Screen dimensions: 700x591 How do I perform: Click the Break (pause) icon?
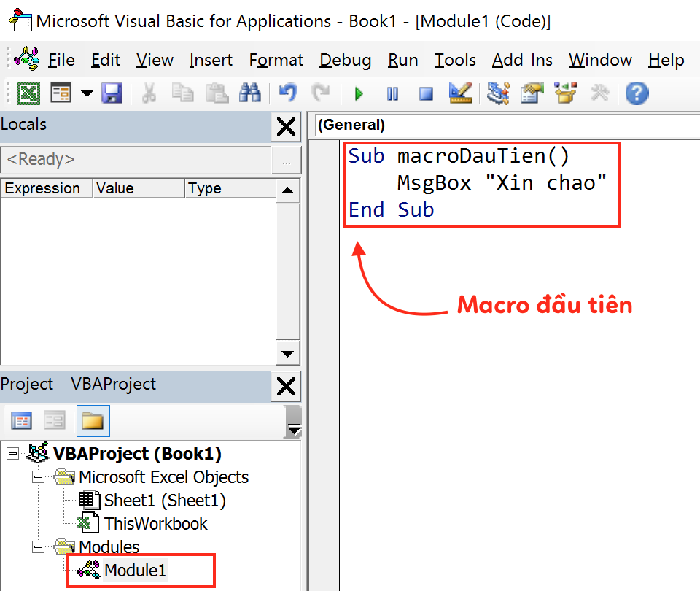click(x=392, y=93)
